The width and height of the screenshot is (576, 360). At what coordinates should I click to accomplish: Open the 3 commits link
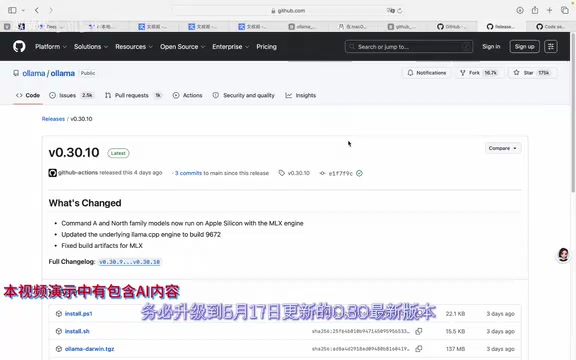pos(188,173)
